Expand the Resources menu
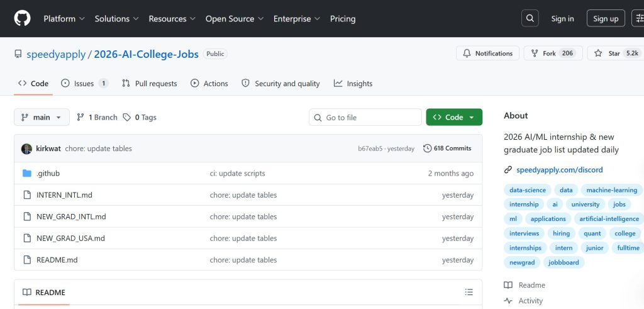The width and height of the screenshot is (644, 309). point(172,19)
